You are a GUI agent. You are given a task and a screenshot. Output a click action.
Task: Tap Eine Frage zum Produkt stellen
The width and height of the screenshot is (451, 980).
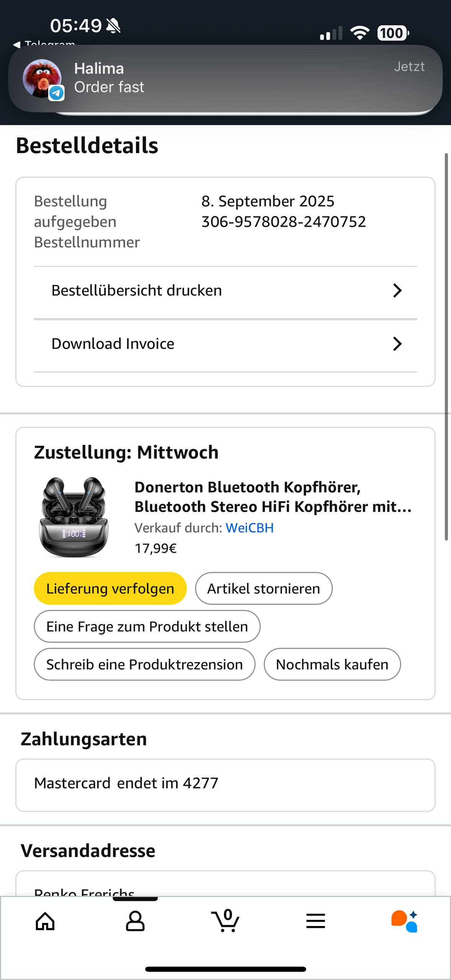[147, 626]
